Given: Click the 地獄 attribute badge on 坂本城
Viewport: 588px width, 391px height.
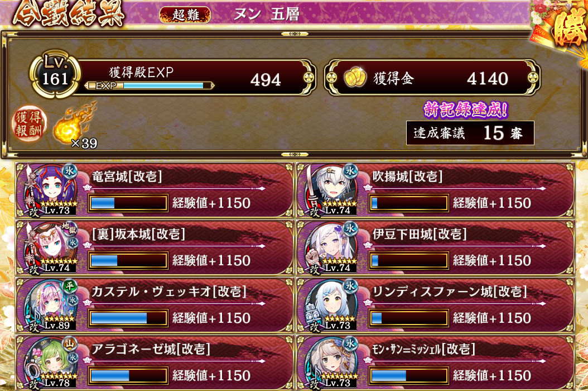Looking at the screenshot, I should coord(68,227).
